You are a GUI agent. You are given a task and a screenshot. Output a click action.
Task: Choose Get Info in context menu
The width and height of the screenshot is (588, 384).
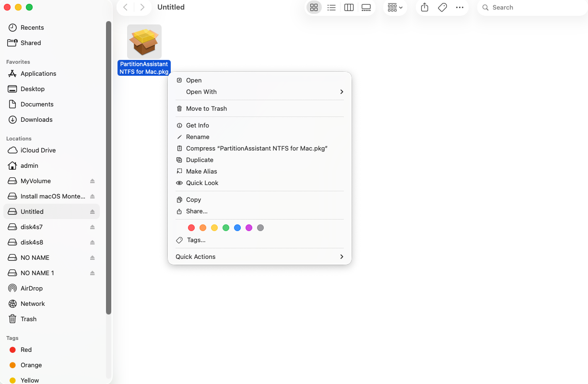[x=259, y=125]
